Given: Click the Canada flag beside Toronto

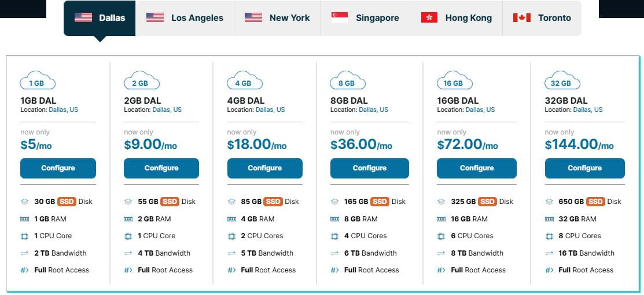Looking at the screenshot, I should tap(522, 17).
